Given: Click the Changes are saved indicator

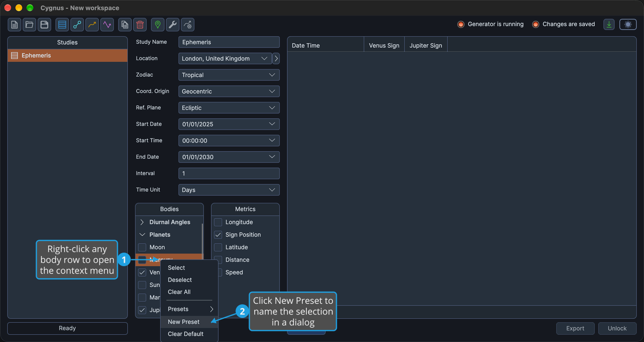Looking at the screenshot, I should click(x=563, y=24).
